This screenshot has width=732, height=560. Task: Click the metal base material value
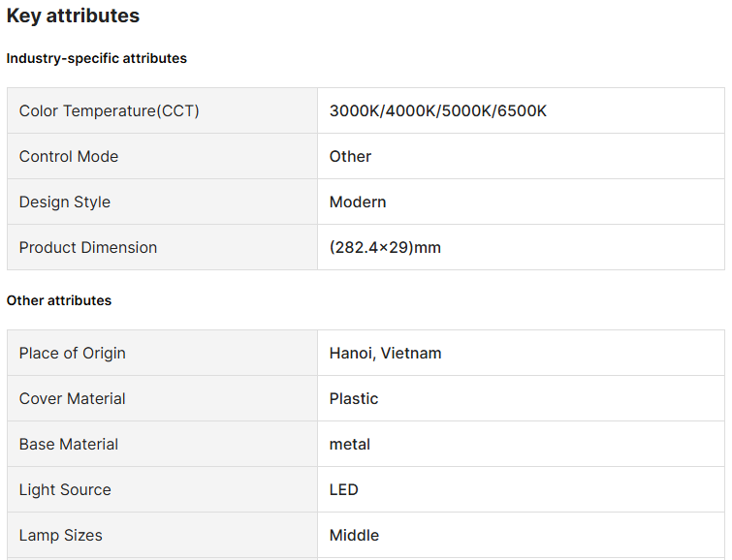tap(350, 444)
